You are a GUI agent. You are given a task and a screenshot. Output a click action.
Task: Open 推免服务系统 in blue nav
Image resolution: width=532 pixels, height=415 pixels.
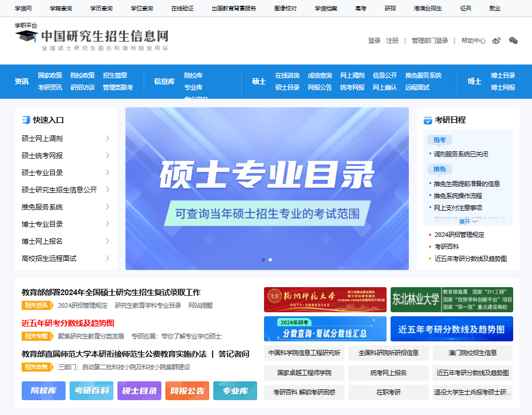[x=423, y=75]
